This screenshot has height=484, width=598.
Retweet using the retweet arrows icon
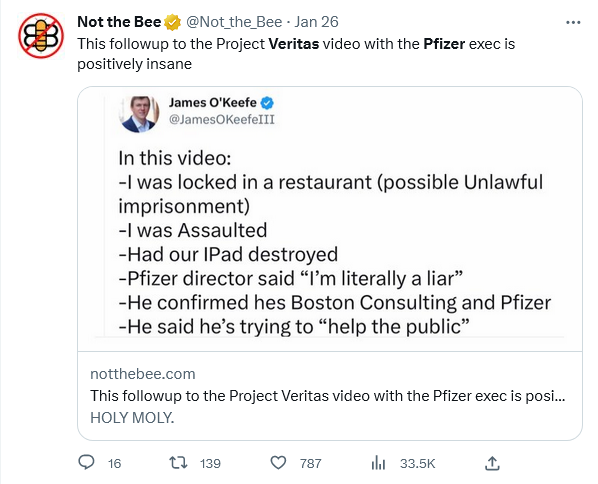178,463
